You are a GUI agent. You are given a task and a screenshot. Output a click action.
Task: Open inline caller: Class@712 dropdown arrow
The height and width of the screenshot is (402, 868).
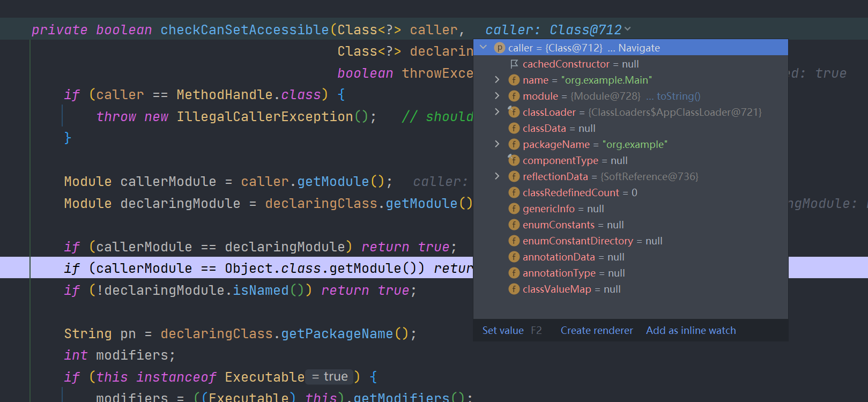[x=628, y=29]
